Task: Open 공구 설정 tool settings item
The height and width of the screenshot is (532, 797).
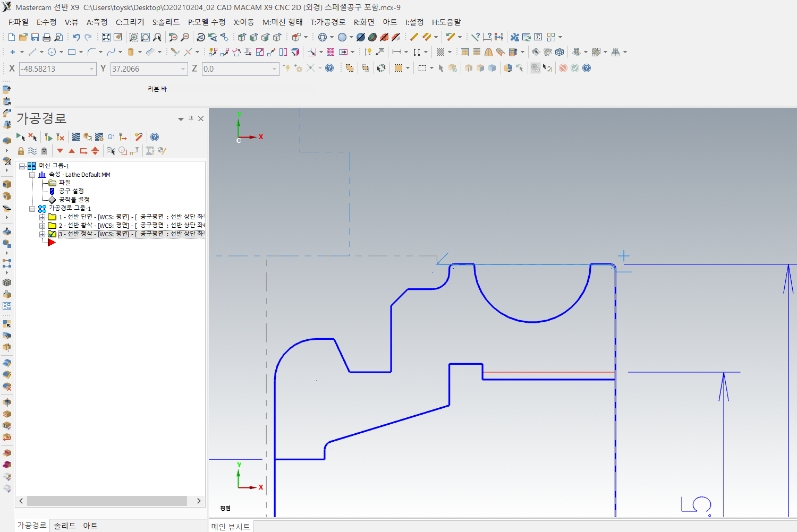Action: (71, 191)
